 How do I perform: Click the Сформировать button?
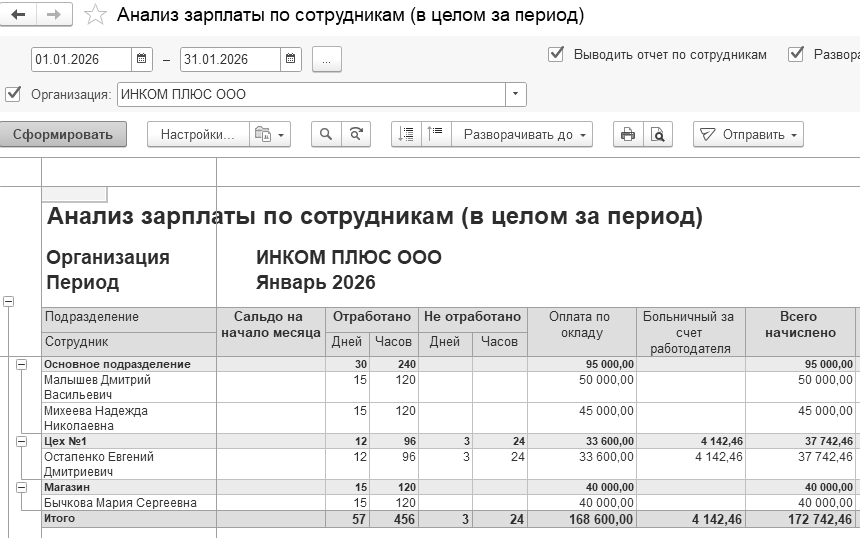click(x=63, y=134)
